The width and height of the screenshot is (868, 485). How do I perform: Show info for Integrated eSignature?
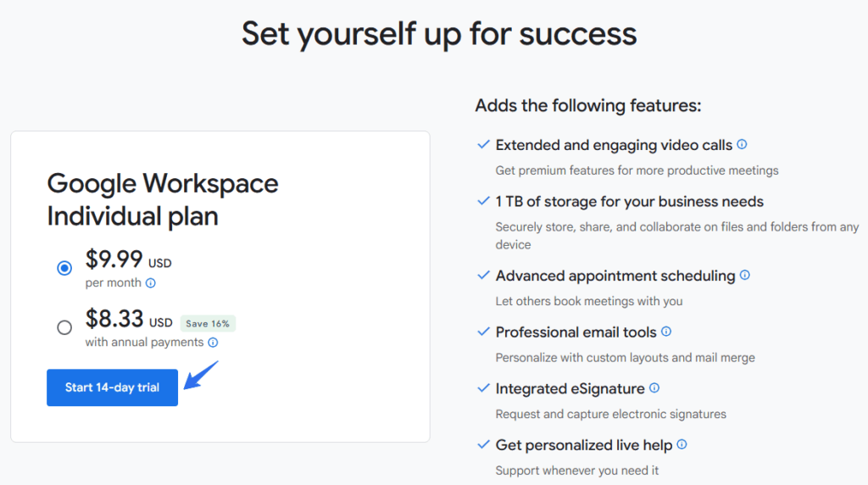click(654, 388)
